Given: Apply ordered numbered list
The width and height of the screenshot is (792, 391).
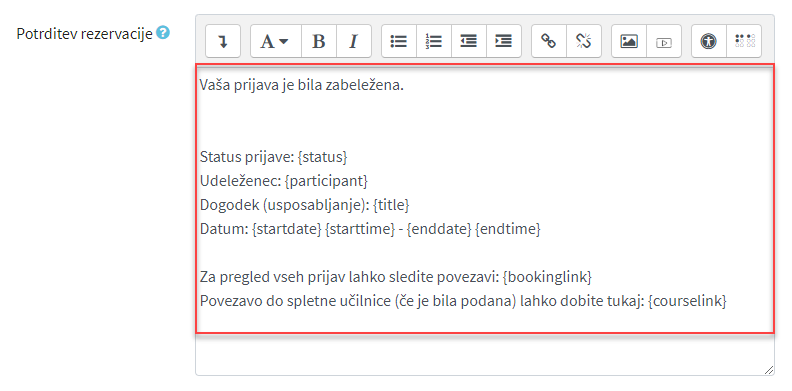Looking at the screenshot, I should (x=434, y=41).
